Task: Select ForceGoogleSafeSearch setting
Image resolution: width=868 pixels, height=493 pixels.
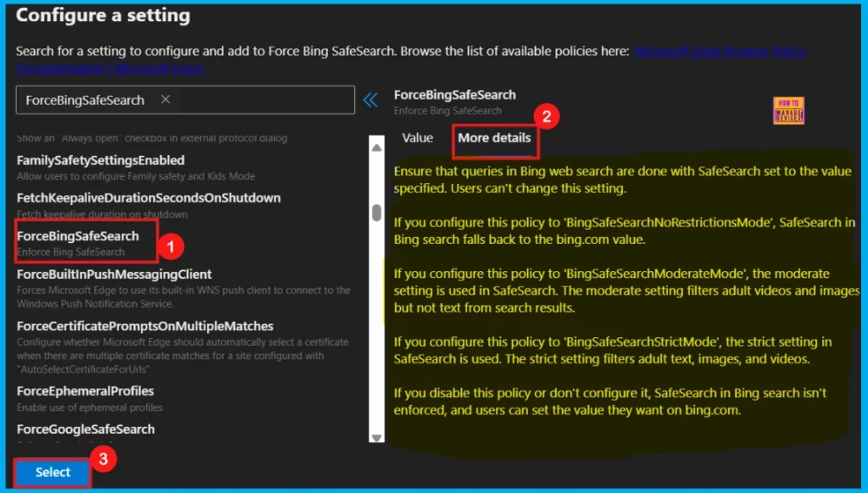Action: (86, 429)
